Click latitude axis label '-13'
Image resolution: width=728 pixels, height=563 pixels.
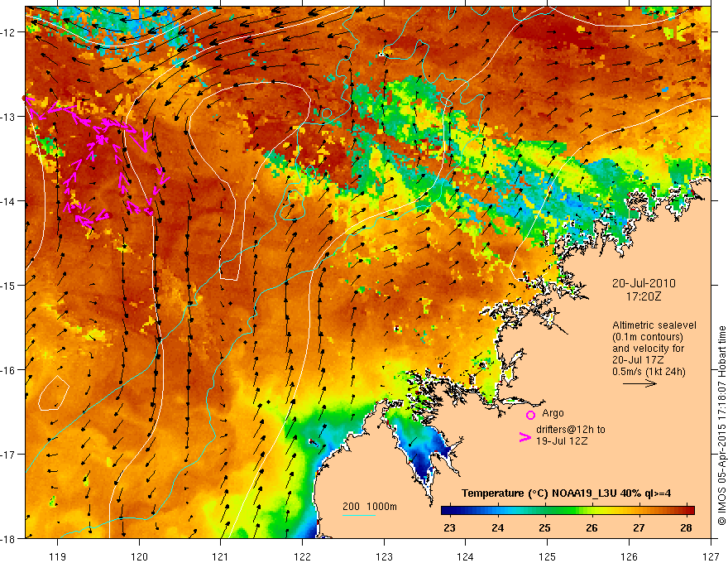9,117
